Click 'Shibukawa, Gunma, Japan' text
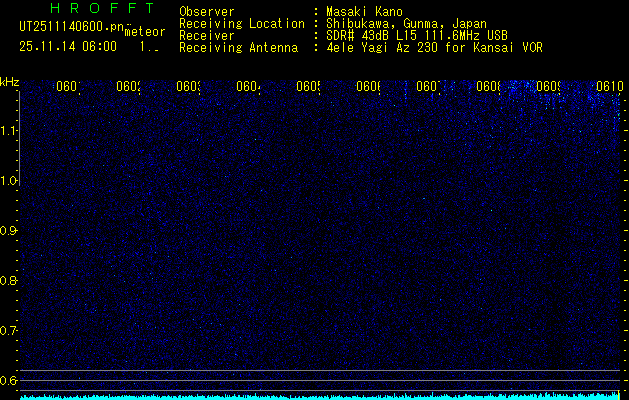This screenshot has width=629, height=400. [406, 24]
